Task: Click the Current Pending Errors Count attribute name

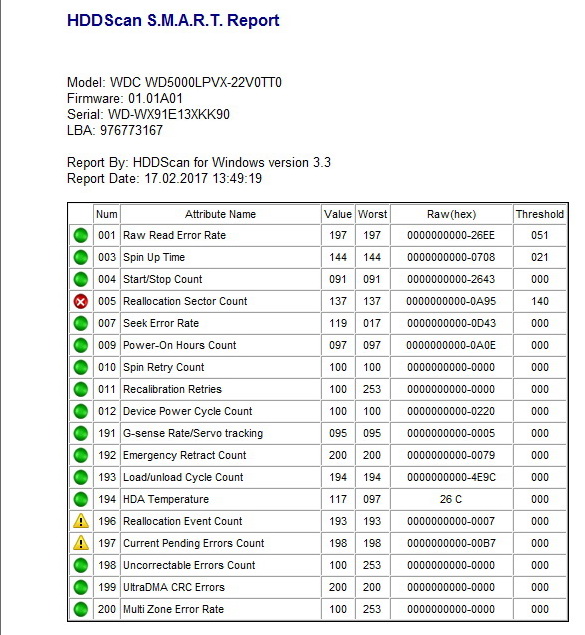Action: pos(194,543)
